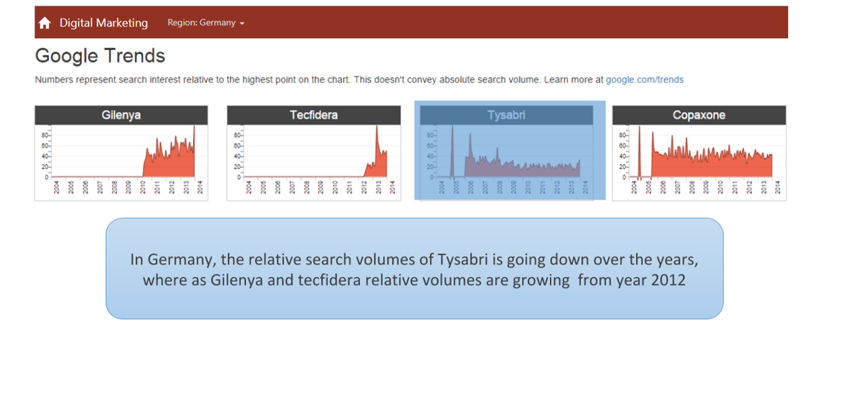This screenshot has height=410, width=868.
Task: Click the Google Trends page heading
Action: tap(100, 56)
